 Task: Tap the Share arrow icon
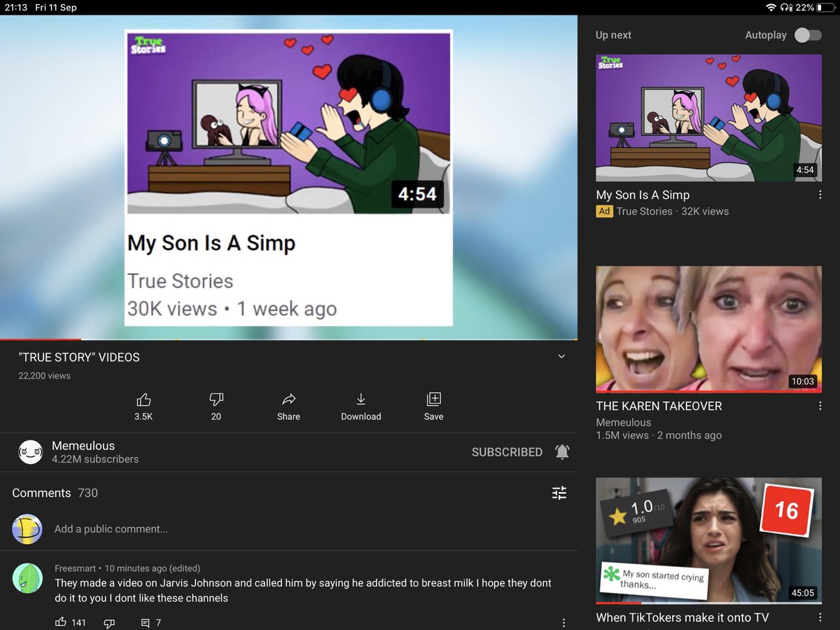288,400
